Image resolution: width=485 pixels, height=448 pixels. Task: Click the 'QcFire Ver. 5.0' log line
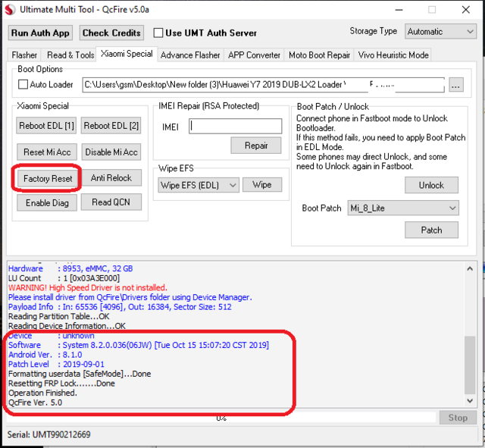(36, 403)
